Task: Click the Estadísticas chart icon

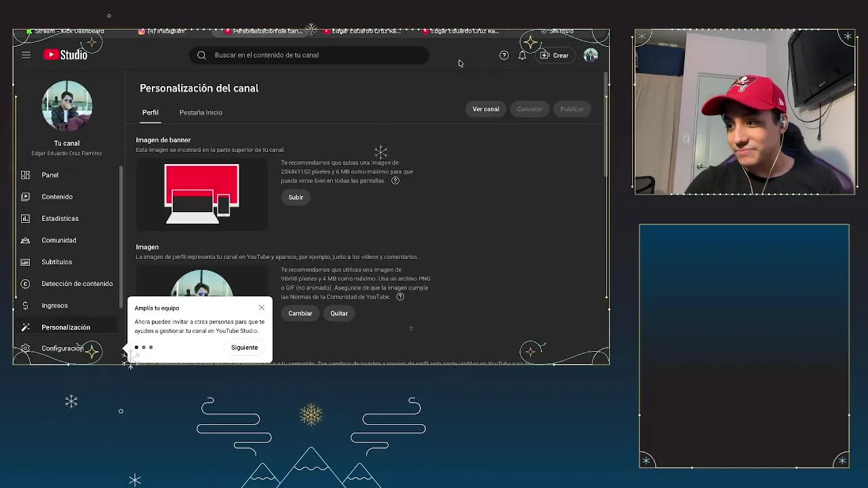Action: tap(25, 218)
